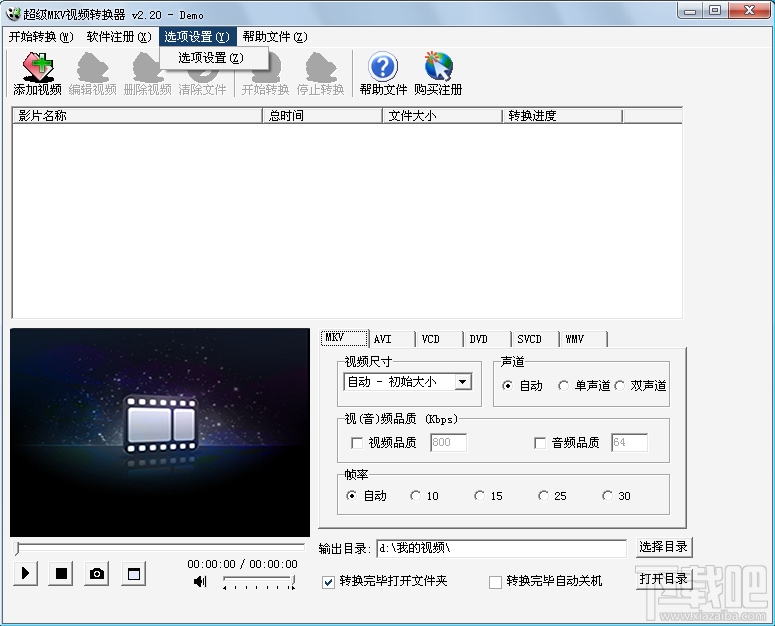Screen dimensions: 775x626
Task: Stop the video preview playback
Action: click(61, 573)
